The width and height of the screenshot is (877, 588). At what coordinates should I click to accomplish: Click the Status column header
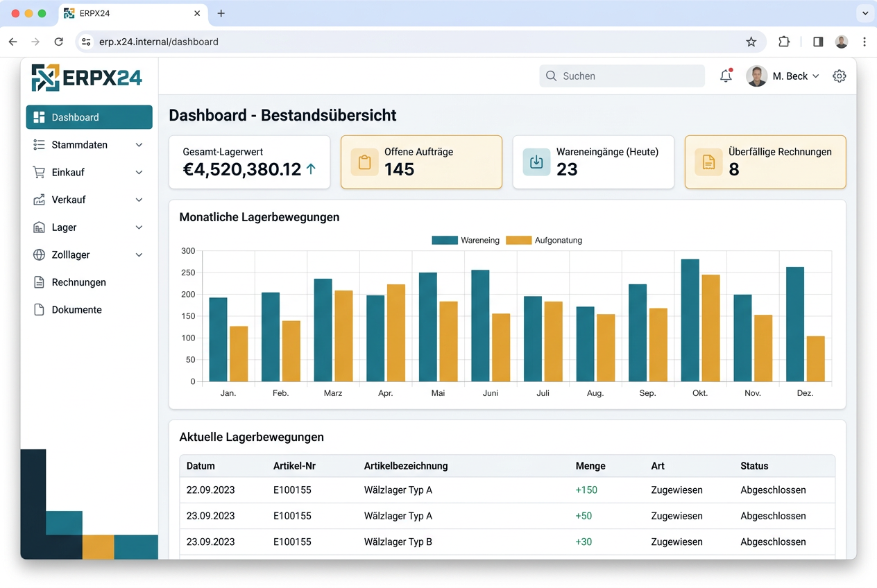click(754, 466)
